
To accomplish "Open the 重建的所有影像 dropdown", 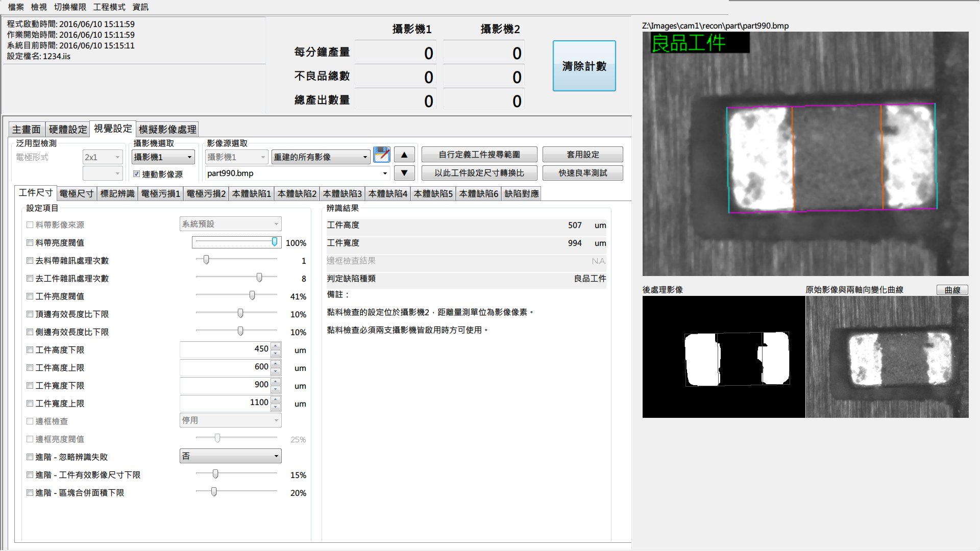I will click(321, 157).
